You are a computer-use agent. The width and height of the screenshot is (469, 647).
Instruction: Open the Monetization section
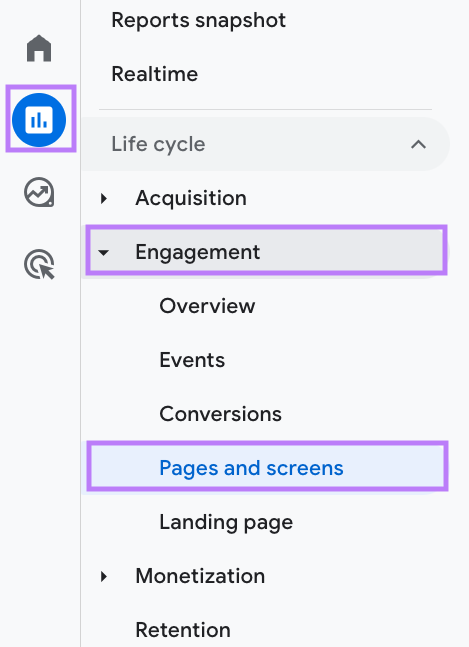click(200, 576)
